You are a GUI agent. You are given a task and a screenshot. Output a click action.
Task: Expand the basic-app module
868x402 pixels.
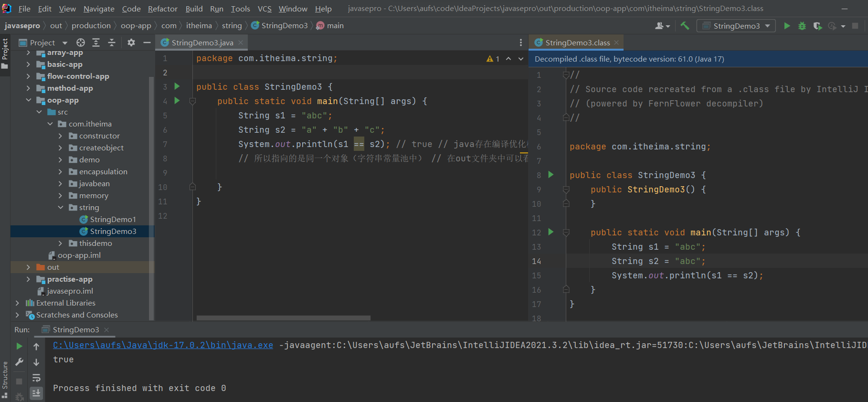point(28,64)
